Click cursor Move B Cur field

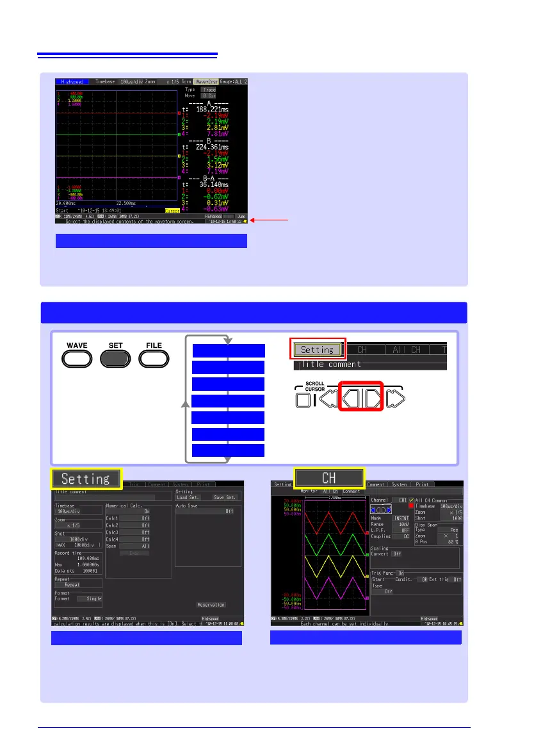point(209,95)
